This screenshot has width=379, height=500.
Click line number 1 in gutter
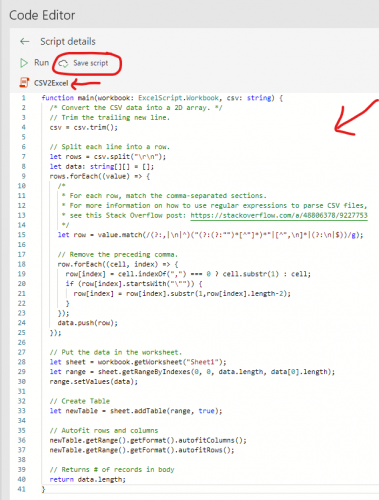(x=23, y=98)
